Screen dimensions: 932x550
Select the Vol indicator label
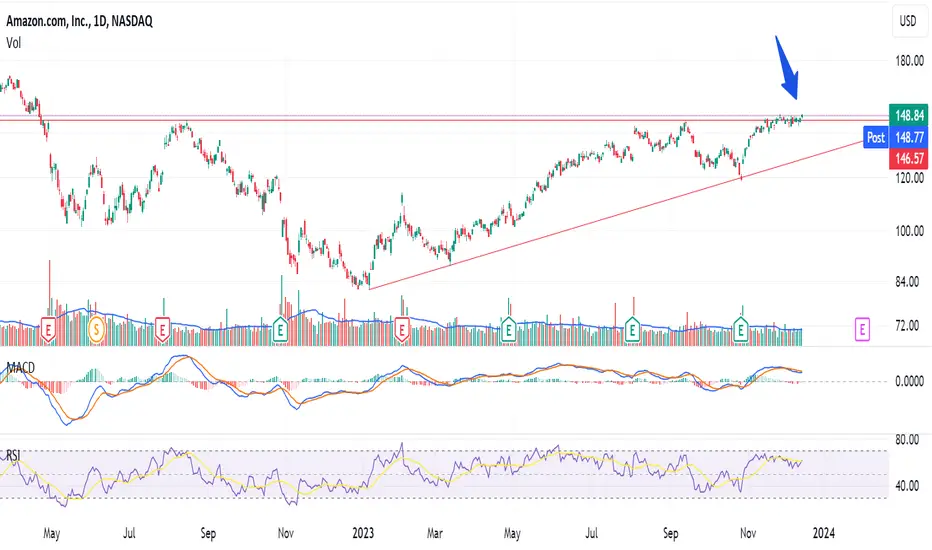click(x=13, y=43)
